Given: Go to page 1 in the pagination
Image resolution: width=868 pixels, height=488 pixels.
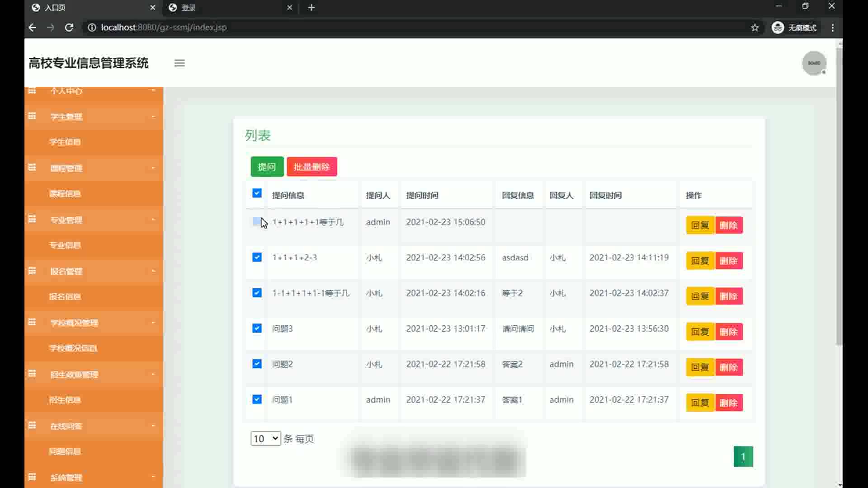Looking at the screenshot, I should click(743, 456).
